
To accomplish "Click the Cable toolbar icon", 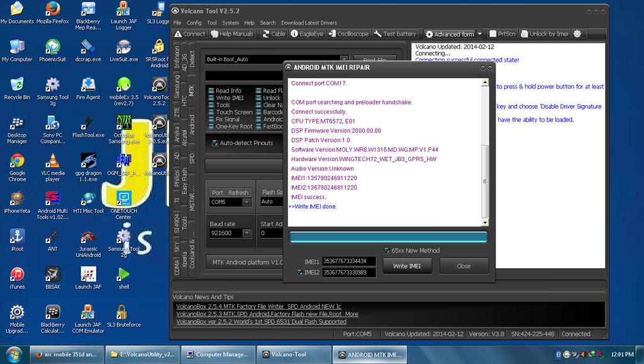I will click(274, 34).
